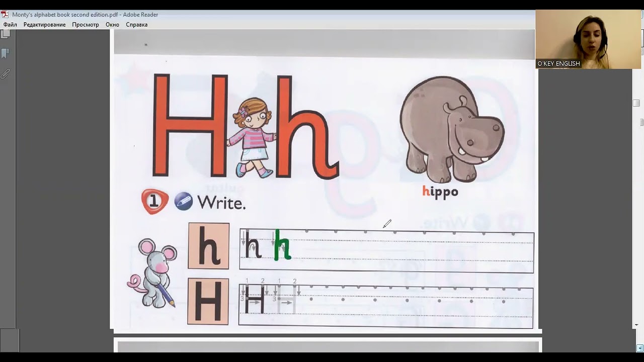Click the lowercase h peach tile
Viewport: 644px width, 362px height.
tap(209, 246)
